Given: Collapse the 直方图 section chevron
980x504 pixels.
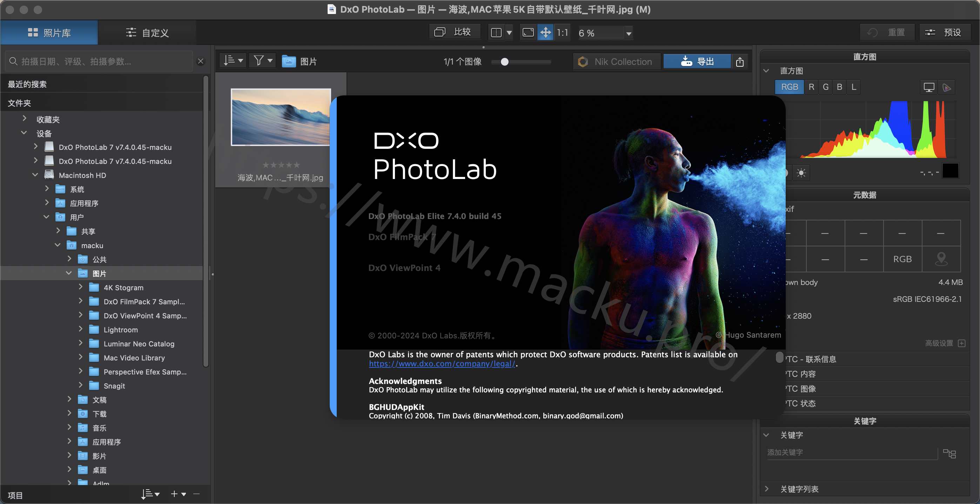Looking at the screenshot, I should (766, 71).
